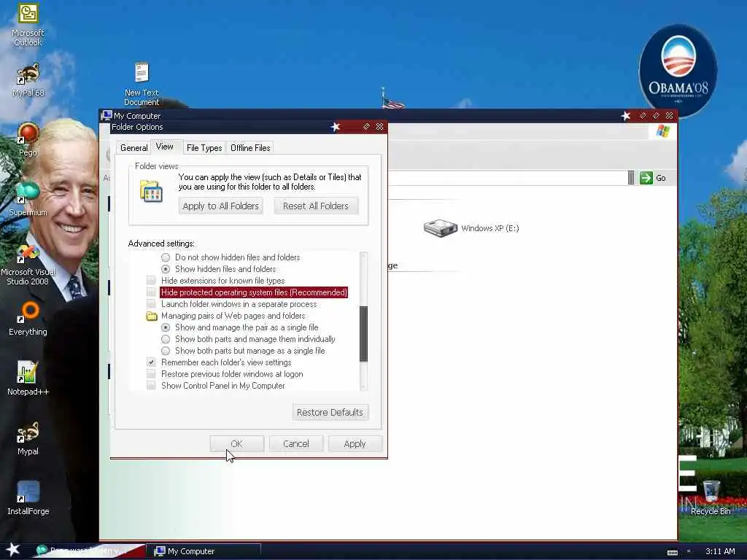
Task: Click the green Go arrow button
Action: point(646,178)
